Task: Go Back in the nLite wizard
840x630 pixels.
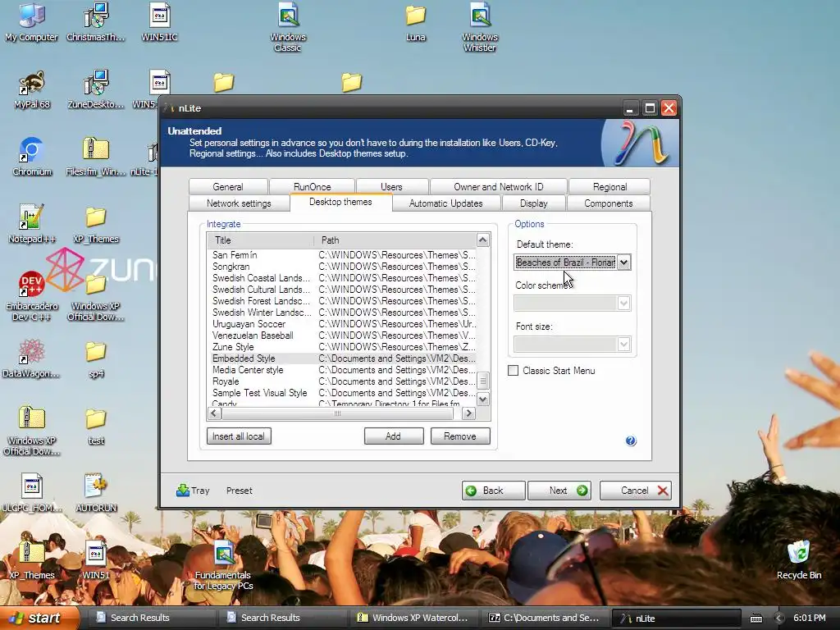Action: point(493,491)
